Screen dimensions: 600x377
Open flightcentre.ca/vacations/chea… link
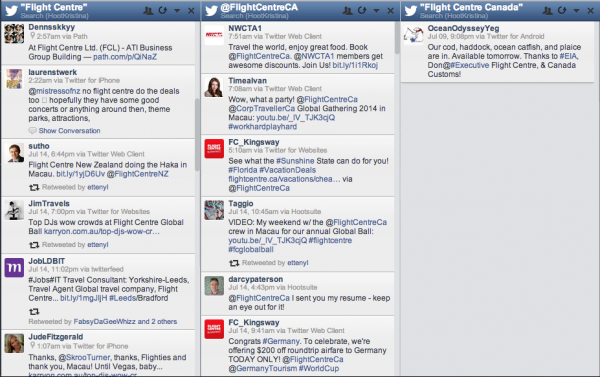click(284, 179)
